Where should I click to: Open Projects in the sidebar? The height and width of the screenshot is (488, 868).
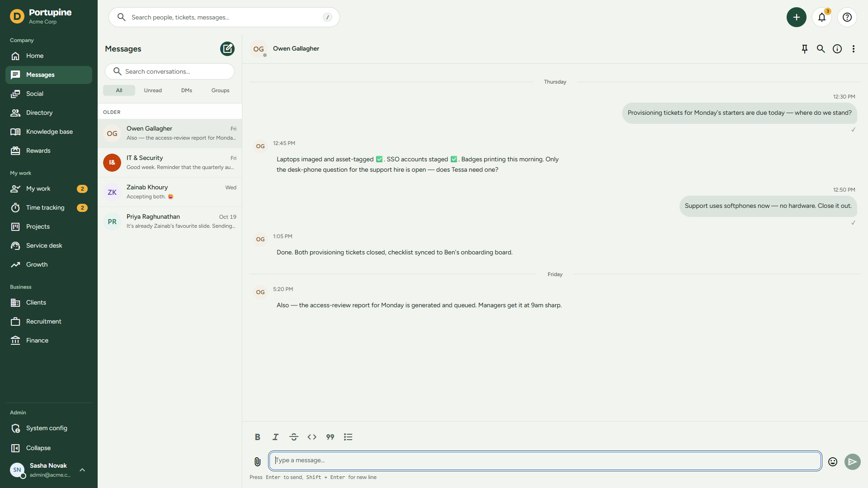click(49, 227)
